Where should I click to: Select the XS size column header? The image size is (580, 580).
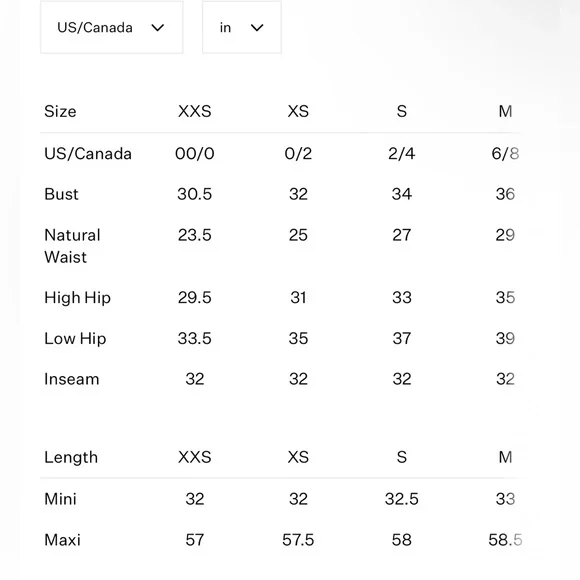pos(298,111)
